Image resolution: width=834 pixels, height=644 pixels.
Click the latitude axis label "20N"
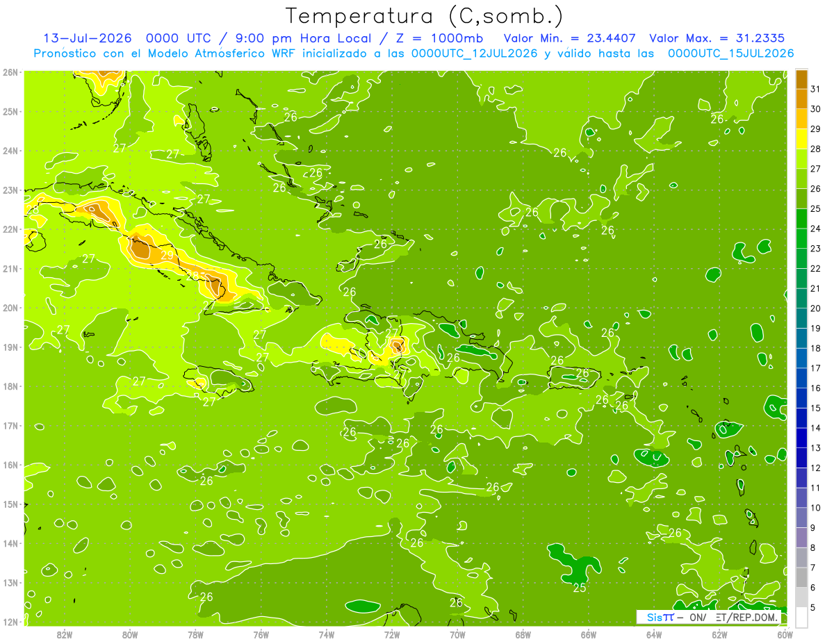(10, 308)
